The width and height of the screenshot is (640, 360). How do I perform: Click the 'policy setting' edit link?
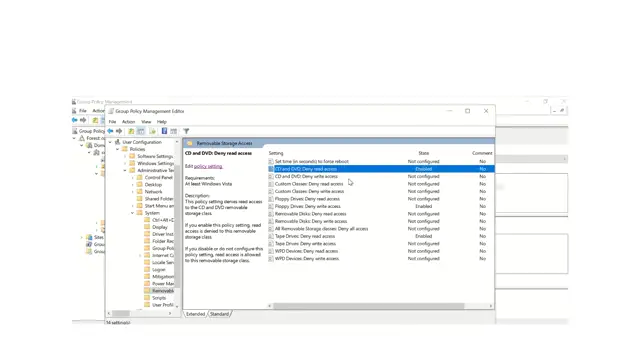pos(208,166)
